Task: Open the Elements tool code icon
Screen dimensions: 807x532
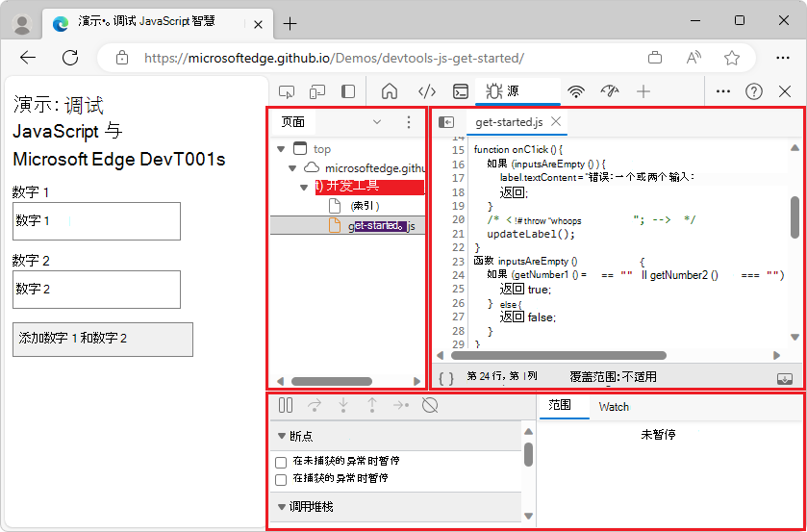Action: (x=427, y=91)
